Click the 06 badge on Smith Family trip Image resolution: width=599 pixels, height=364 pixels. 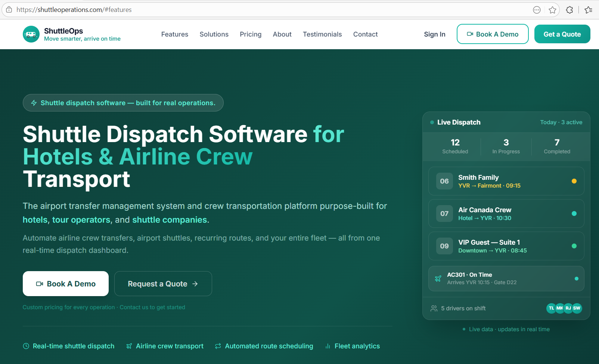444,181
